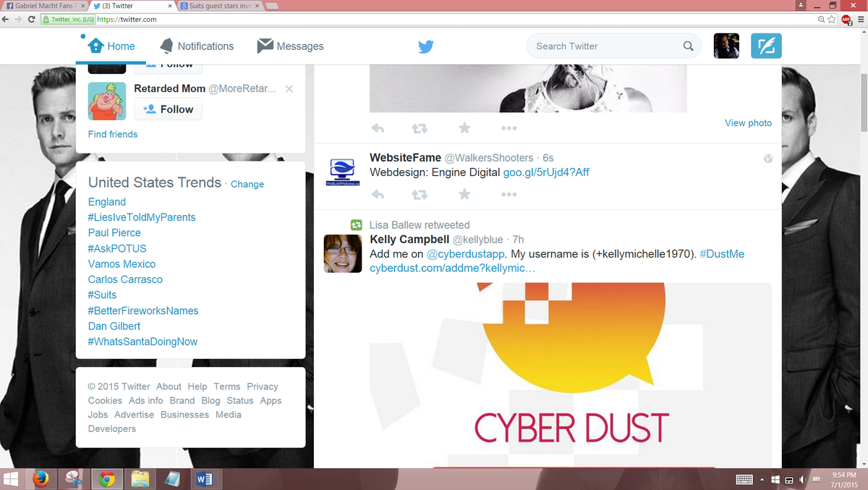Viewport: 868px width, 490px height.
Task: Retweet the WebsiteFame tweet
Action: tap(420, 194)
